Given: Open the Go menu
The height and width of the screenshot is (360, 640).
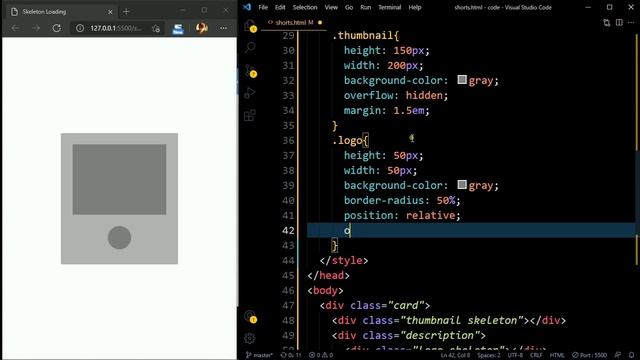Looking at the screenshot, I should click(349, 7).
